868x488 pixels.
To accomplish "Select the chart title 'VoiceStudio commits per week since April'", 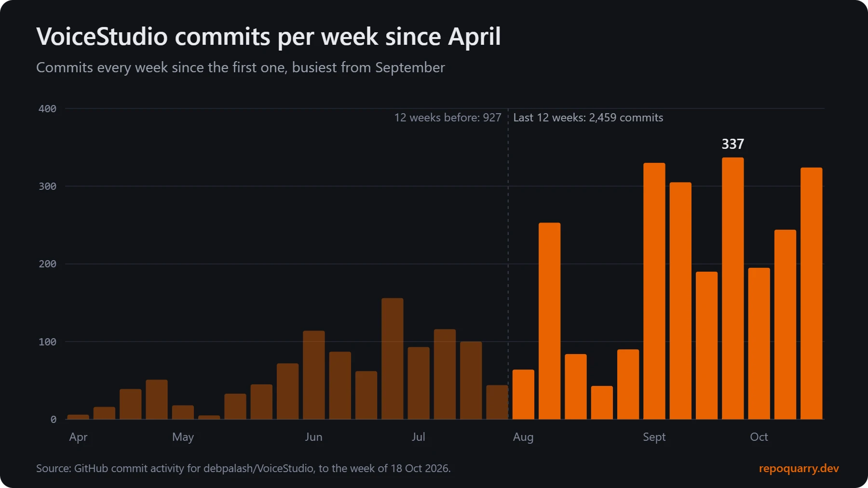I will (269, 37).
